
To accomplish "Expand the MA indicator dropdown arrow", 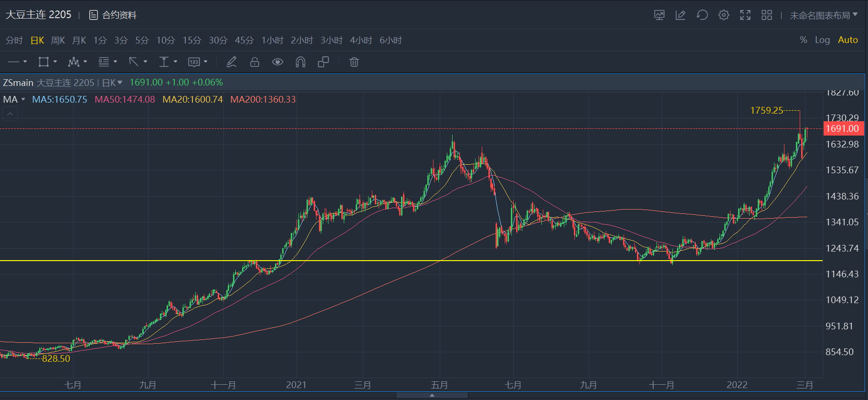I will 23,99.
